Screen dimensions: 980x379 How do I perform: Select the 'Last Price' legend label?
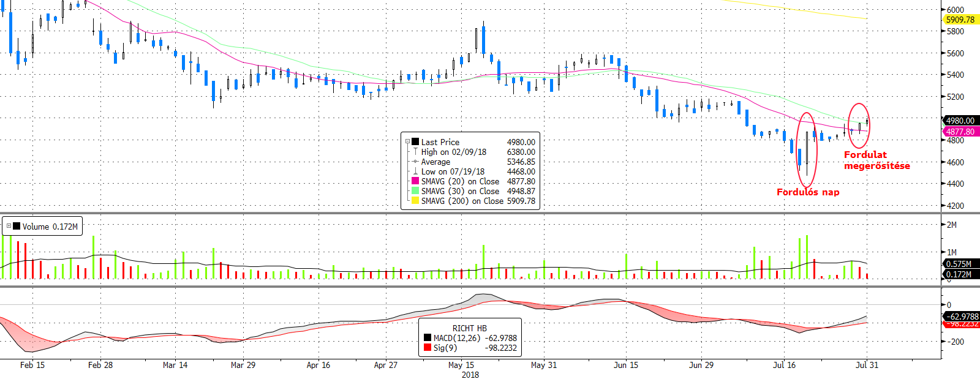coord(440,142)
